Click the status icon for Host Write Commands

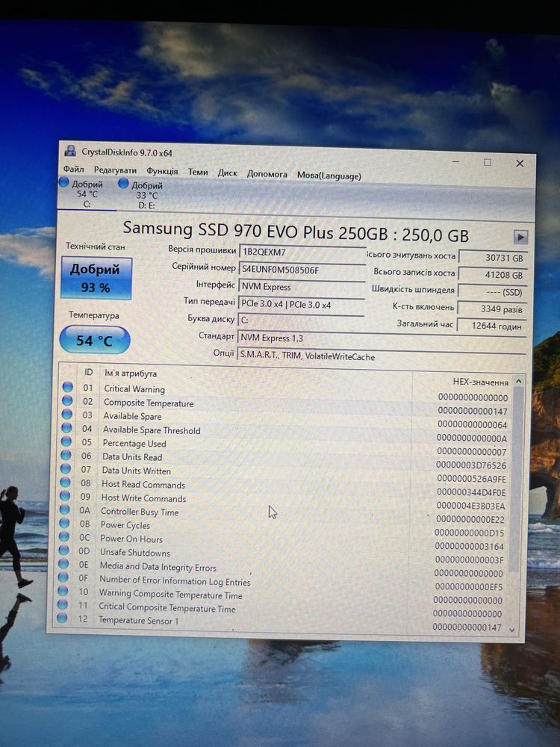(65, 496)
